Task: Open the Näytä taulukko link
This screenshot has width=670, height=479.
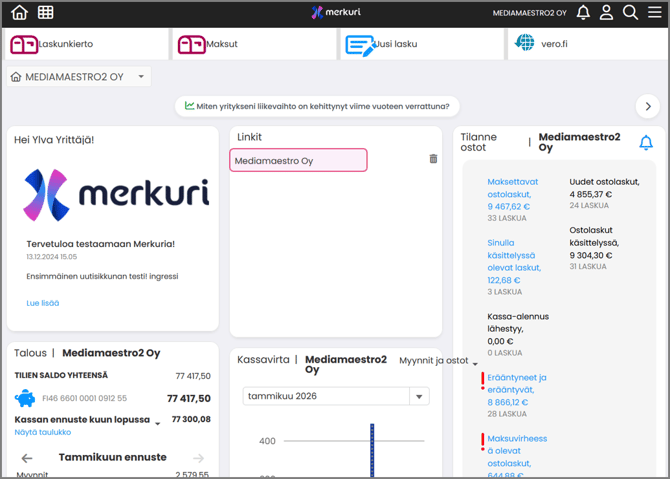Action: click(43, 432)
